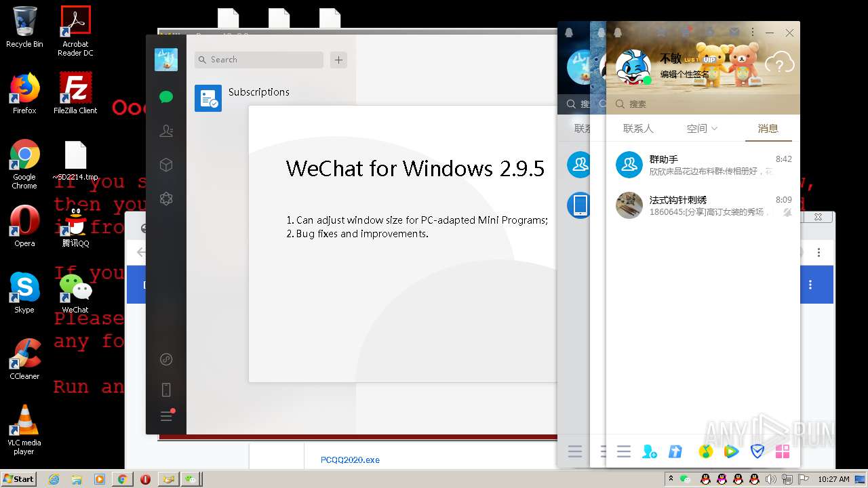Viewport: 868px width, 488px height.
Task: Open the QQ vertical three-dot menu
Action: [752, 32]
